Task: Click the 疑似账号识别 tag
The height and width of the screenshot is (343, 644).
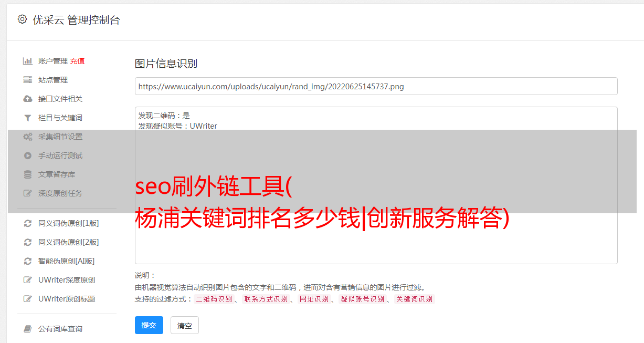Action: (363, 299)
